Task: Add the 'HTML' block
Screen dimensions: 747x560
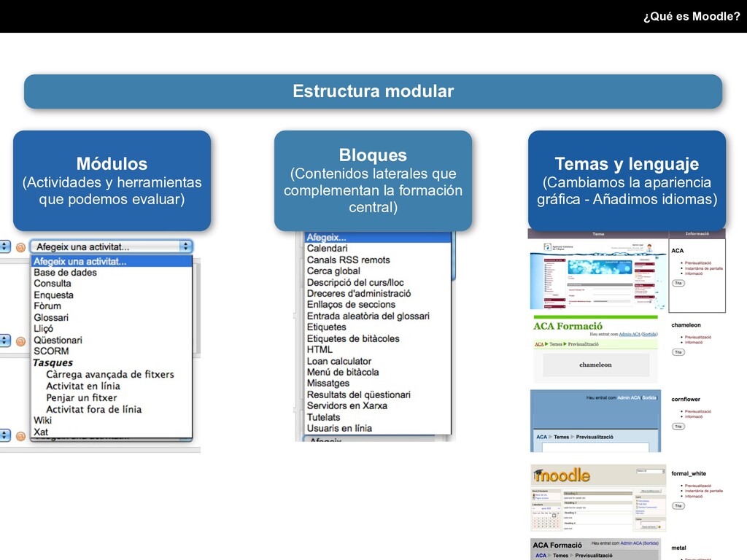Action: tap(320, 349)
